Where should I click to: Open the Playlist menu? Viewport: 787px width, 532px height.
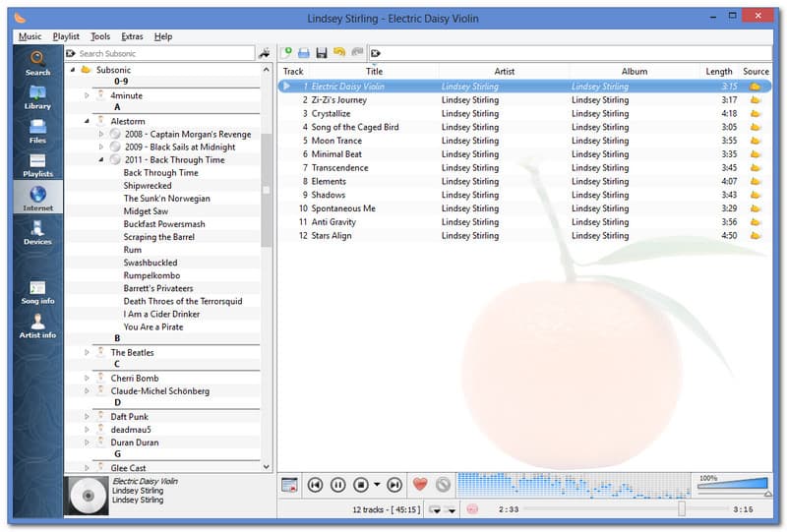click(66, 36)
